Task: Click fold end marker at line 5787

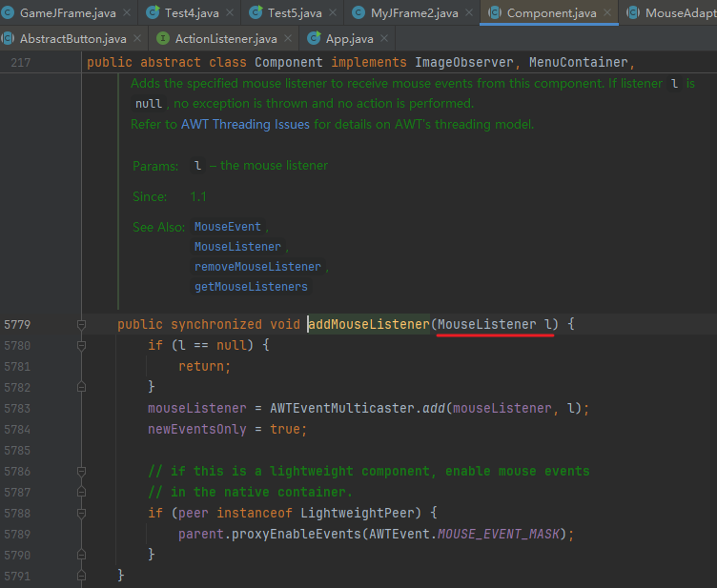Action: tap(81, 492)
